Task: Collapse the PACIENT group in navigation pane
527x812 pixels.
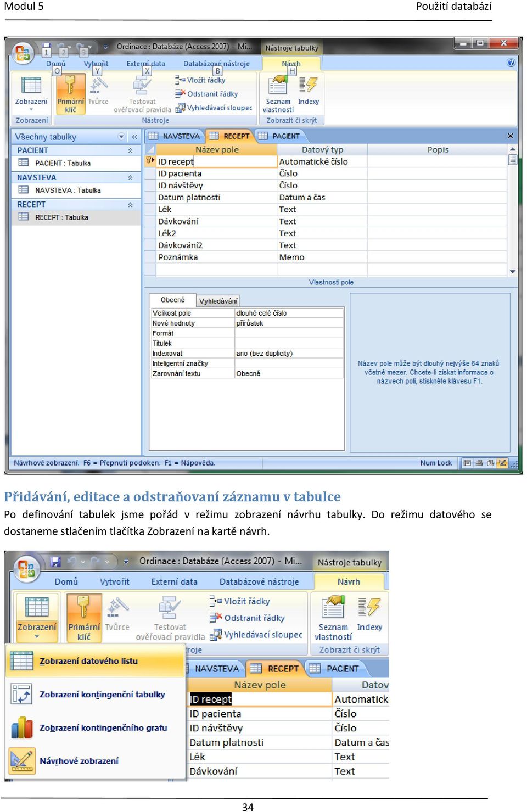Action: click(x=130, y=150)
